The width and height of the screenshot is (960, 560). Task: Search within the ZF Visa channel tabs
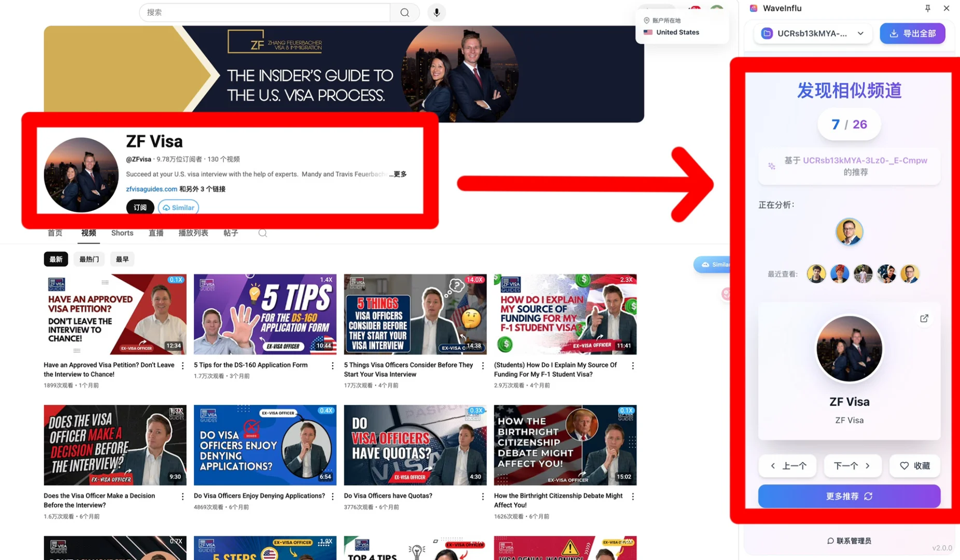pos(263,233)
